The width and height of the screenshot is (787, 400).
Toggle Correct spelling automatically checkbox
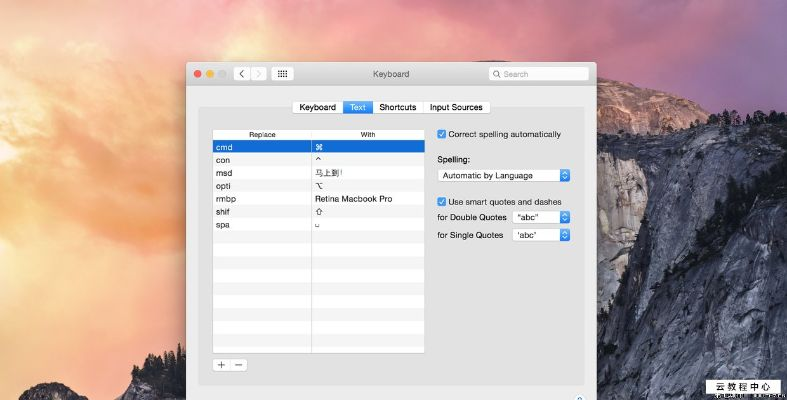442,134
